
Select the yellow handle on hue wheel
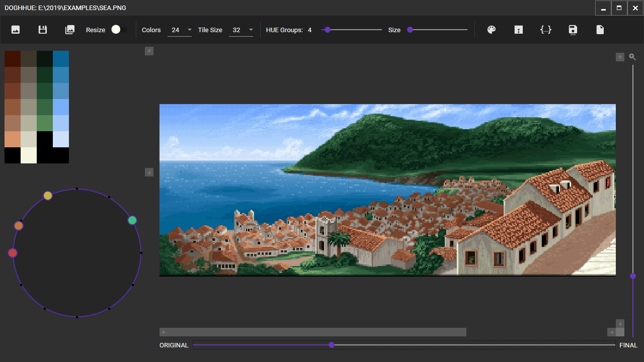pyautogui.click(x=48, y=196)
